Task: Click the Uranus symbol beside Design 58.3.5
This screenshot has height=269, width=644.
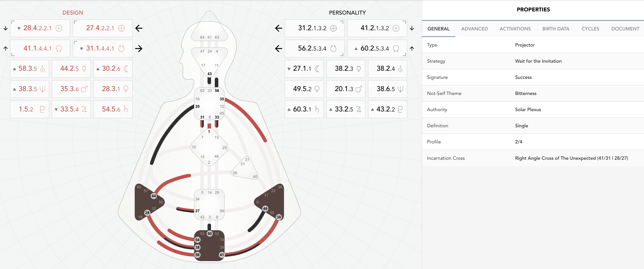Action: coord(43,69)
